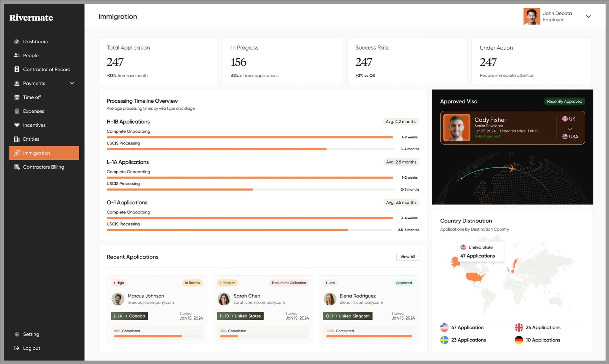609x364 pixels.
Task: Open Time off via its calendar icon
Action: (17, 97)
